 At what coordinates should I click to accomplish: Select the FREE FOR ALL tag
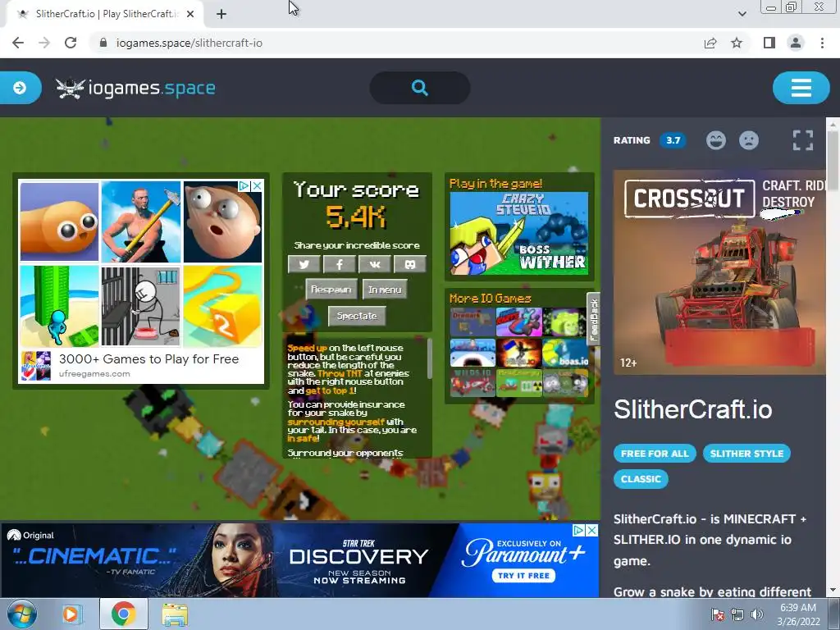coord(655,453)
